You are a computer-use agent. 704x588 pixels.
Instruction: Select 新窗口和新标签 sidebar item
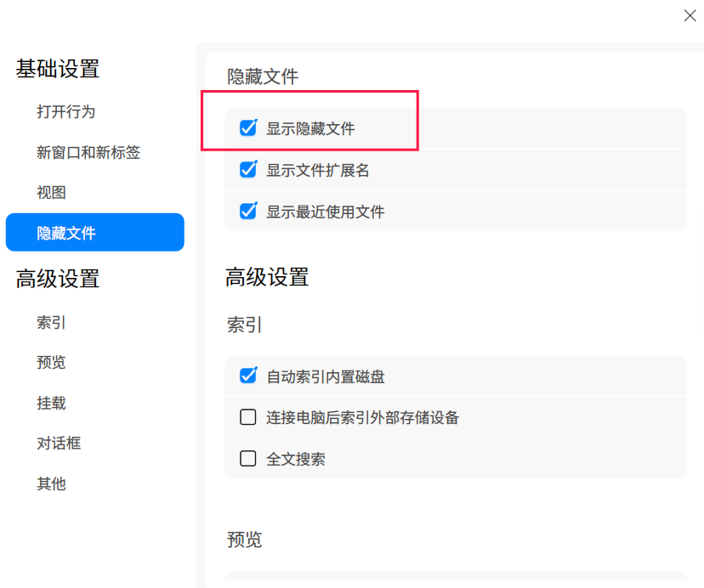click(88, 152)
